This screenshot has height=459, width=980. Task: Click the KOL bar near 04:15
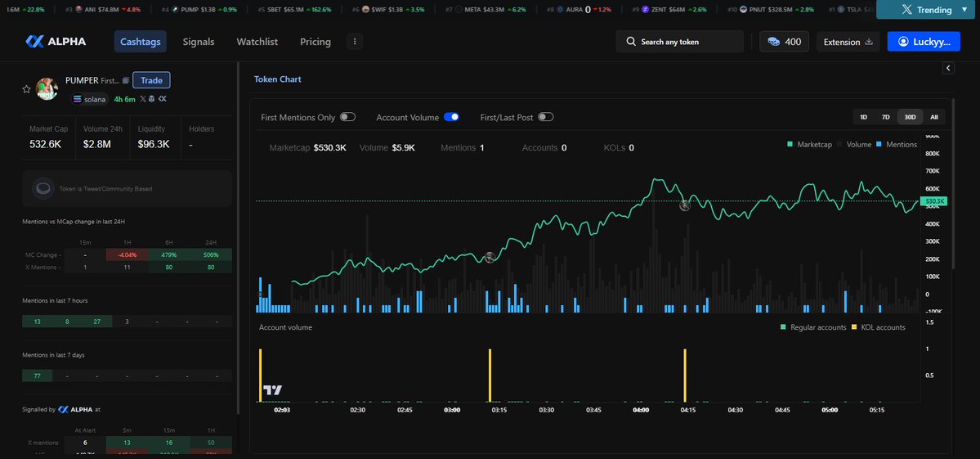tap(685, 376)
